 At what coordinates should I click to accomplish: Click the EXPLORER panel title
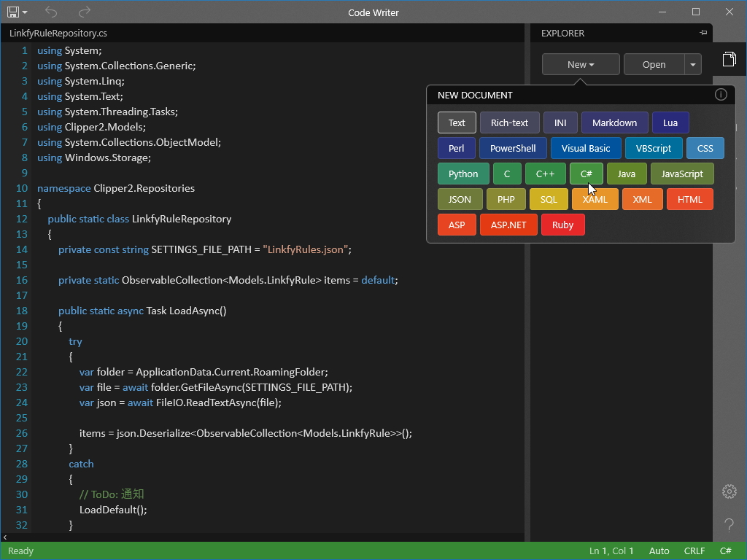tap(562, 34)
